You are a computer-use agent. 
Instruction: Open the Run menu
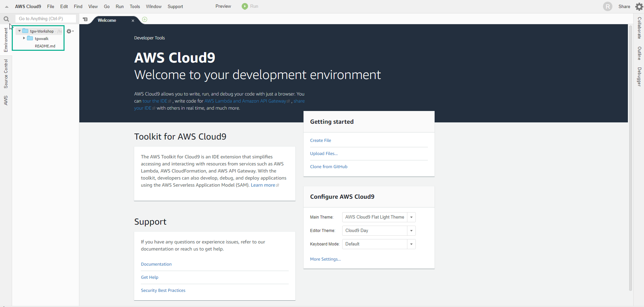120,6
